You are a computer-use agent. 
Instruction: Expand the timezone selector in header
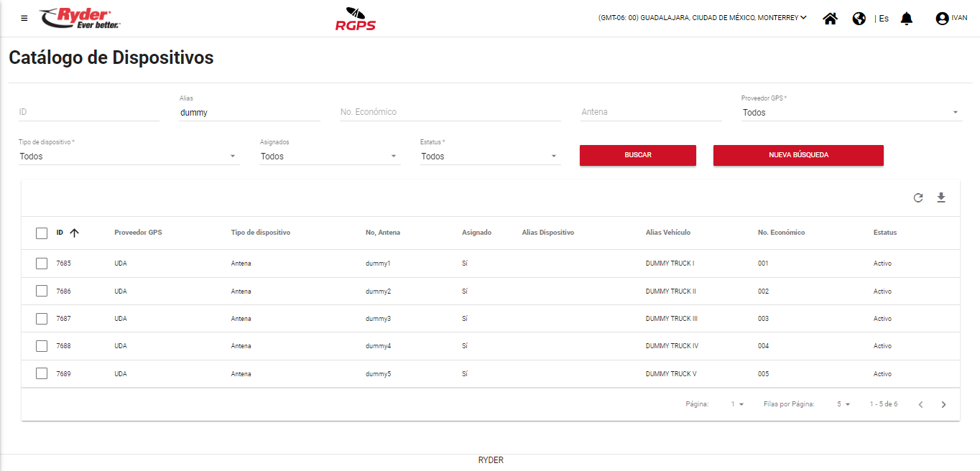click(x=702, y=18)
